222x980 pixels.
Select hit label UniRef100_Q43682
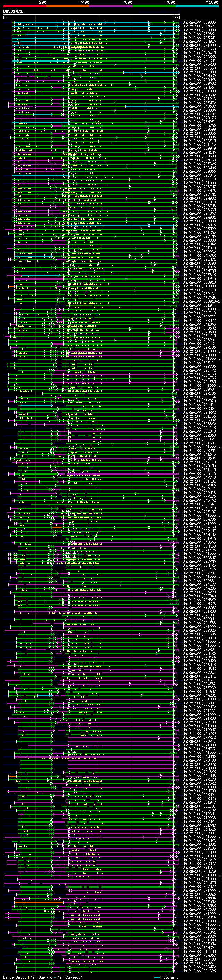tap(199, 95)
